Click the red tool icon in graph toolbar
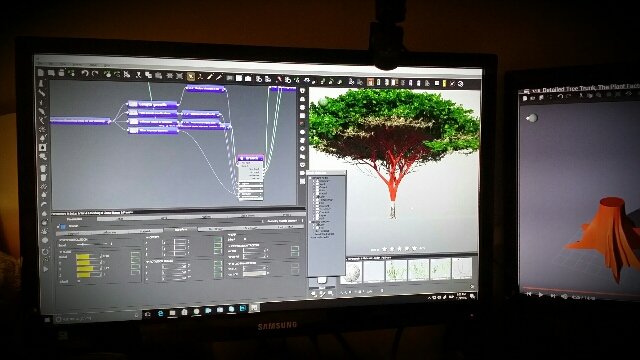 point(279,79)
